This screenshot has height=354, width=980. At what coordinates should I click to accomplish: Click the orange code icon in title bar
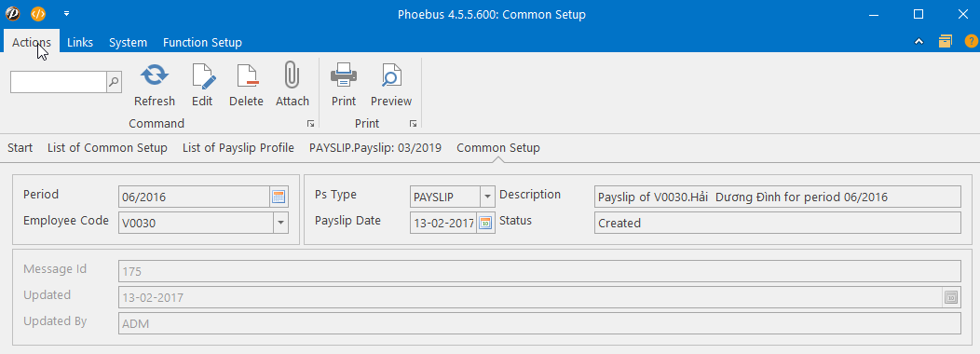[38, 13]
